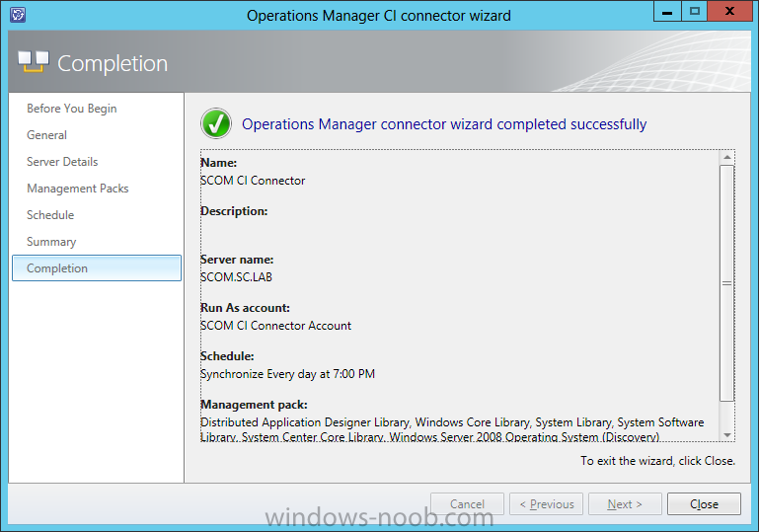This screenshot has width=759, height=532.
Task: Click the 'Name:' label
Action: [219, 163]
